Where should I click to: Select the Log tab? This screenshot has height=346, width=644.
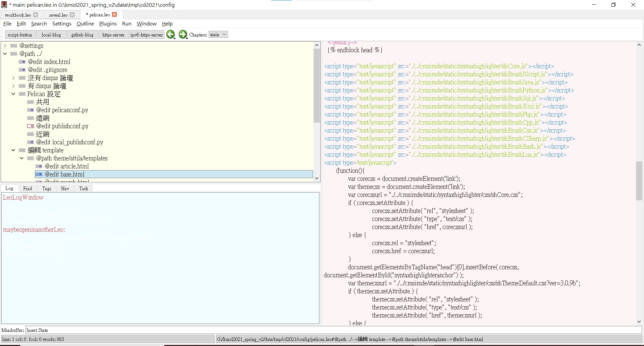point(9,188)
